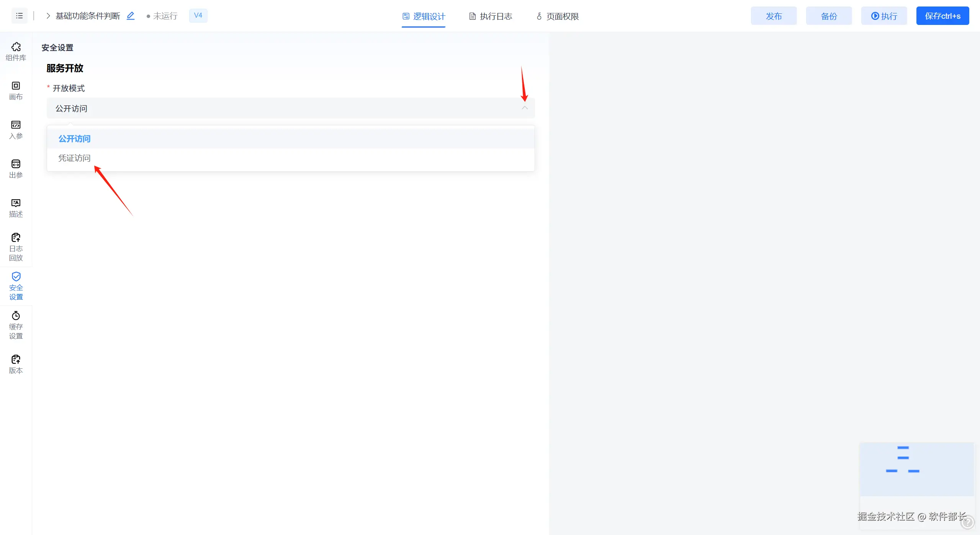Switch to the 页面权限 tab
Viewport: 980px width, 535px height.
(x=557, y=16)
